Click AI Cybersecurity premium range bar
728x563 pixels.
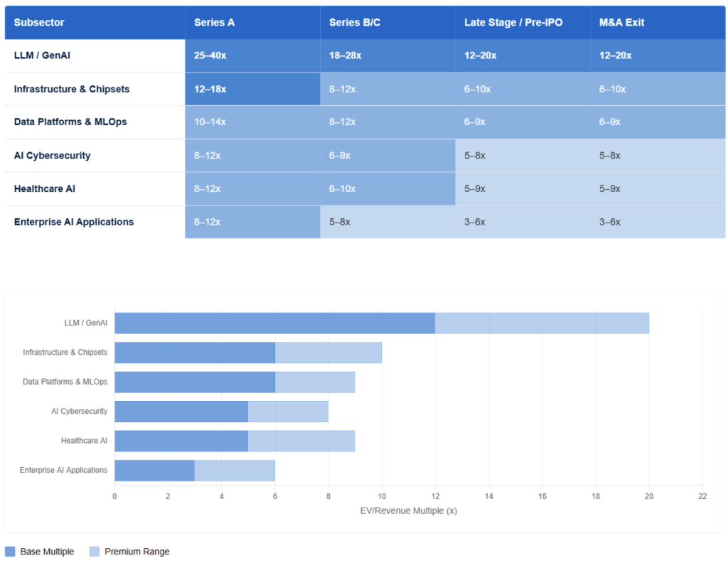[x=288, y=412]
